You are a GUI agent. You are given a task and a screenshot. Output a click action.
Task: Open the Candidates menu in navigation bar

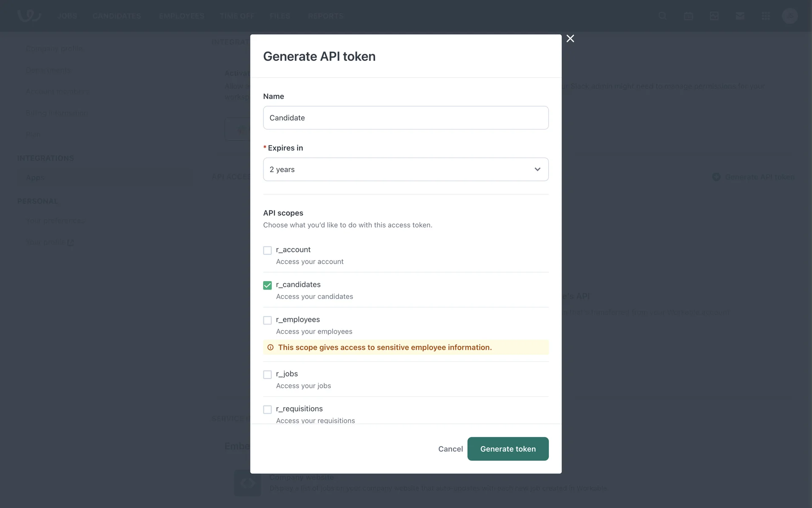click(x=117, y=16)
